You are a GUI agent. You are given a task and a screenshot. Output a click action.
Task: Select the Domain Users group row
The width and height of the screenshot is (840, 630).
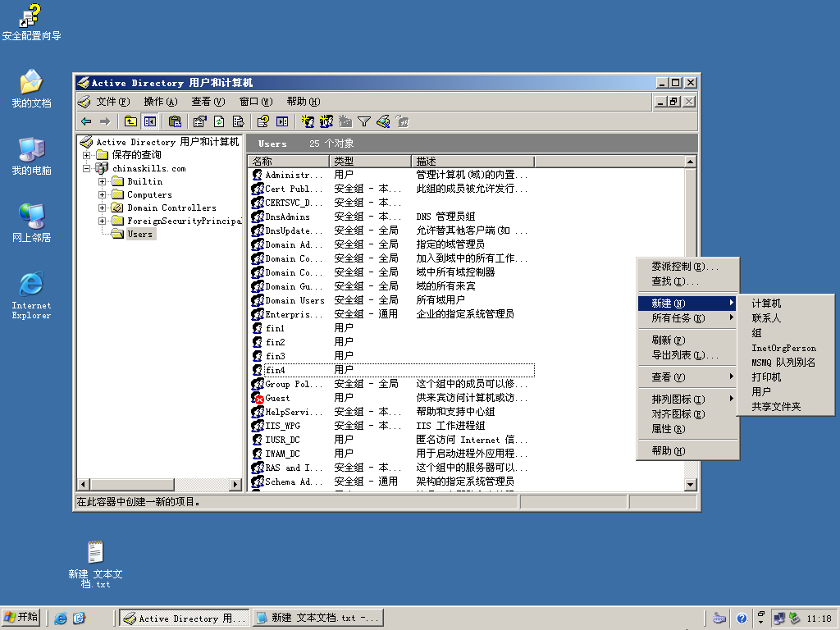point(392,300)
